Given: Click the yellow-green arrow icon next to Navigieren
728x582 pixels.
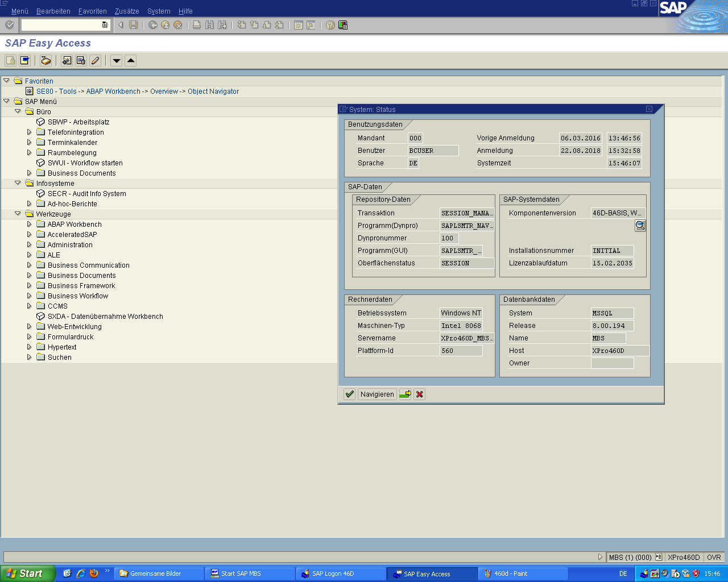Looking at the screenshot, I should (x=405, y=394).
